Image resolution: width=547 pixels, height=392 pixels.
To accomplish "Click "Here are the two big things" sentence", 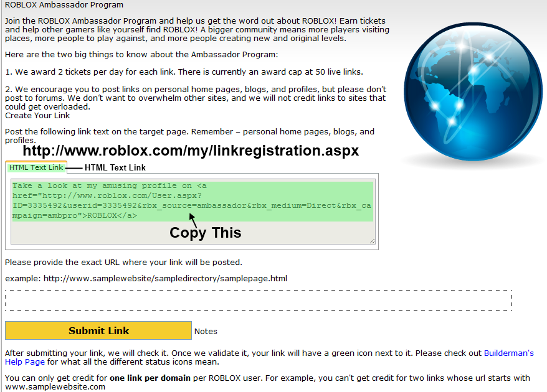I will click(141, 54).
